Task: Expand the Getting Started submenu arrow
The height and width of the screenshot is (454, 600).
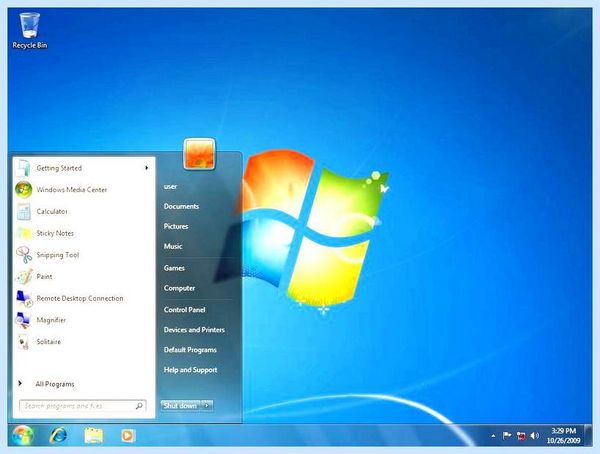Action: pyautogui.click(x=146, y=168)
